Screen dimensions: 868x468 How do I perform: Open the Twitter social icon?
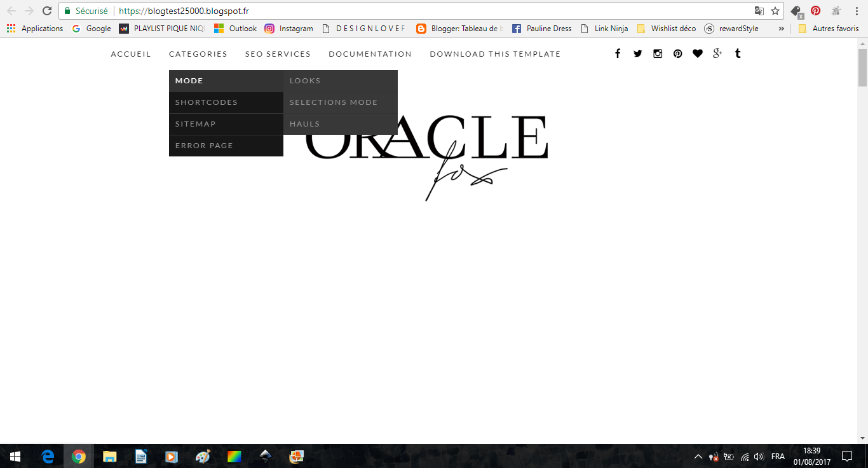point(637,54)
